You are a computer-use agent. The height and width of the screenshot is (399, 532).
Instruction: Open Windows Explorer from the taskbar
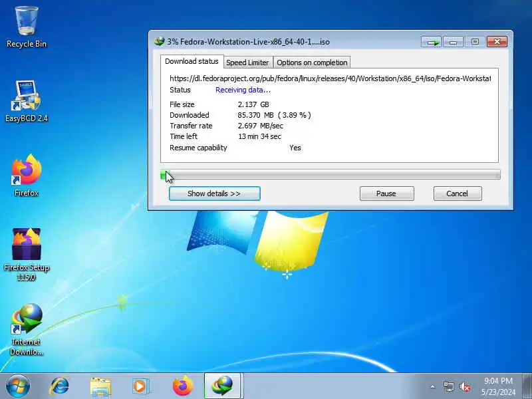coord(101,387)
